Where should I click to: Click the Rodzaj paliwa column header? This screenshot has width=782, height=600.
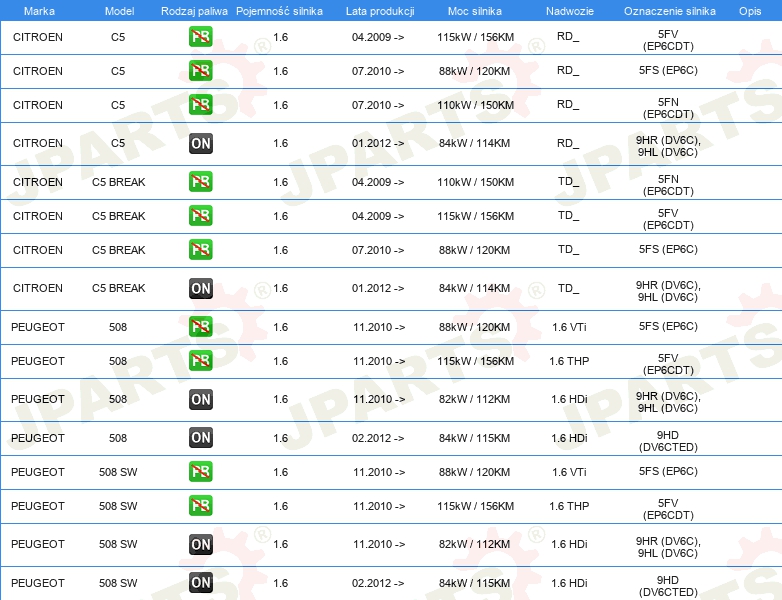(194, 11)
